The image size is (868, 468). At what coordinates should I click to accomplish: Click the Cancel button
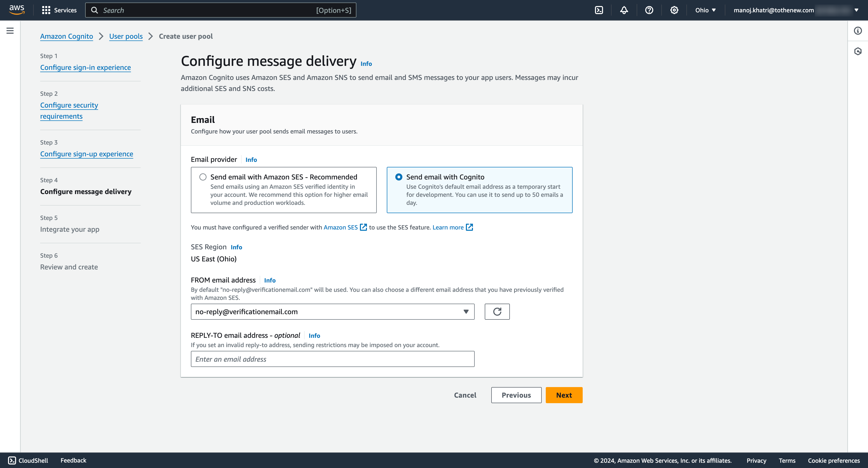tap(465, 395)
